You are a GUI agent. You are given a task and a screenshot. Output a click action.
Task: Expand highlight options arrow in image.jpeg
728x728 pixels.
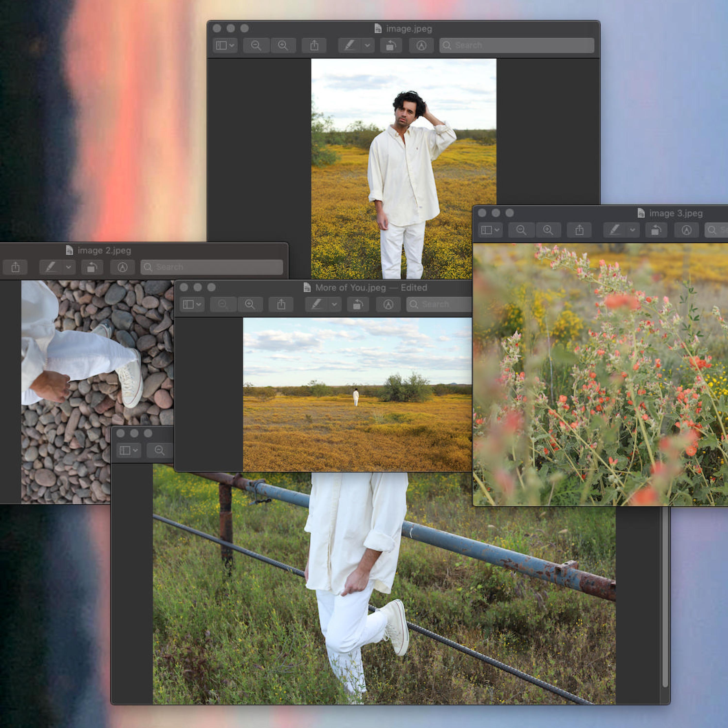[367, 46]
